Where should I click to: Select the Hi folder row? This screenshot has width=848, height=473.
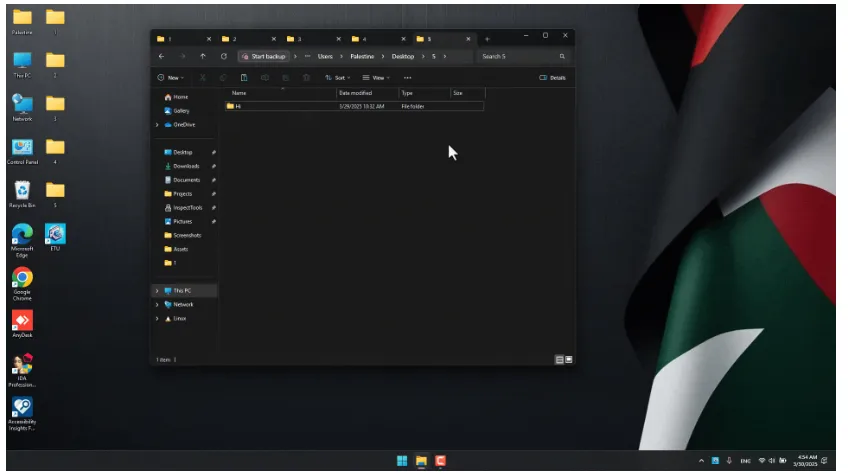pyautogui.click(x=354, y=106)
